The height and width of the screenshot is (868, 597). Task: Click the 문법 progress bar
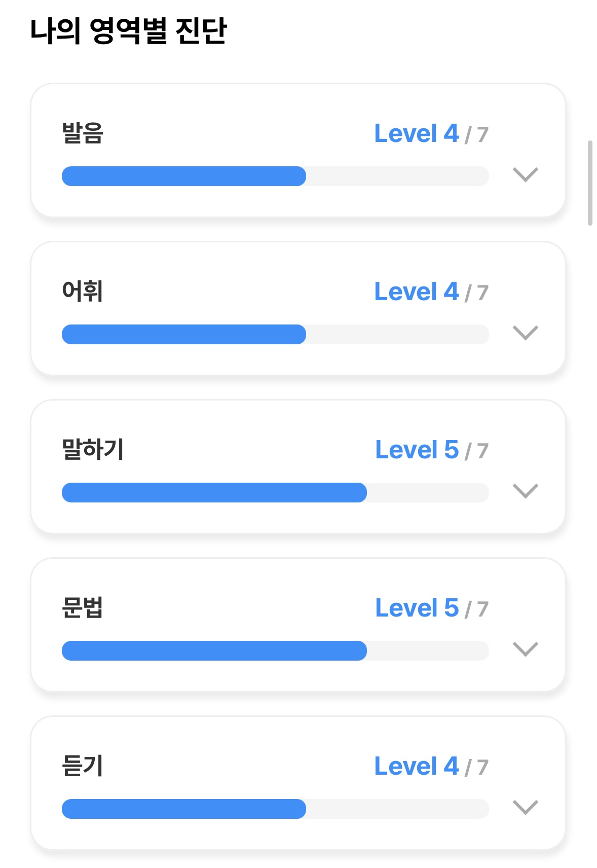pyautogui.click(x=275, y=650)
